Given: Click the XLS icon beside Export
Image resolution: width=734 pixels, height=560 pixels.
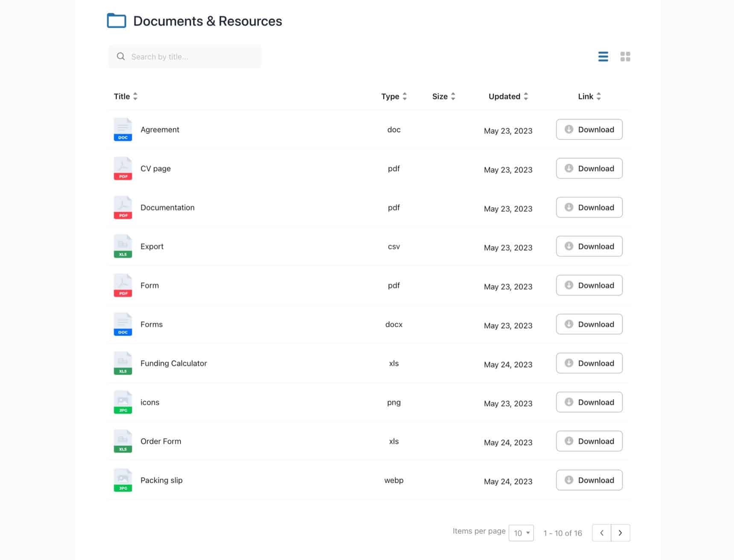Looking at the screenshot, I should (122, 246).
